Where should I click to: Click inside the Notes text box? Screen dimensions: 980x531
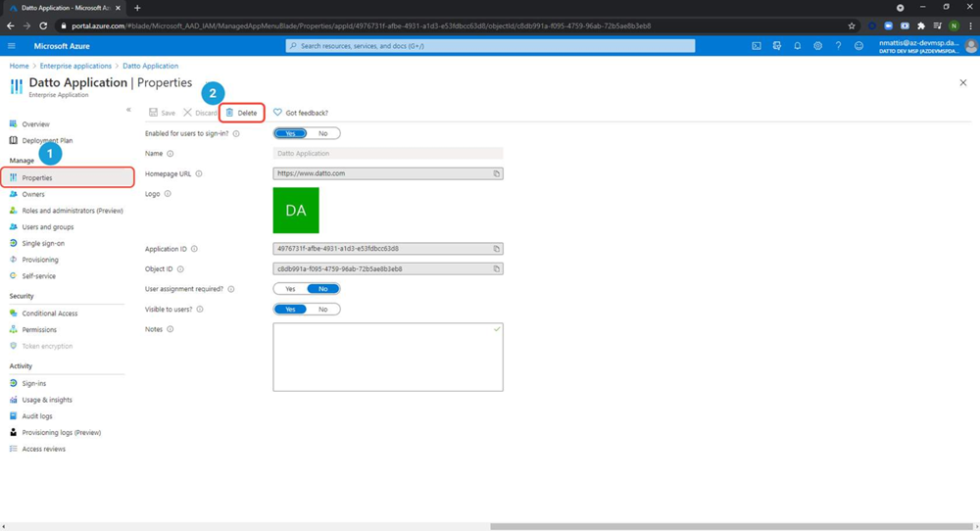pyautogui.click(x=387, y=358)
